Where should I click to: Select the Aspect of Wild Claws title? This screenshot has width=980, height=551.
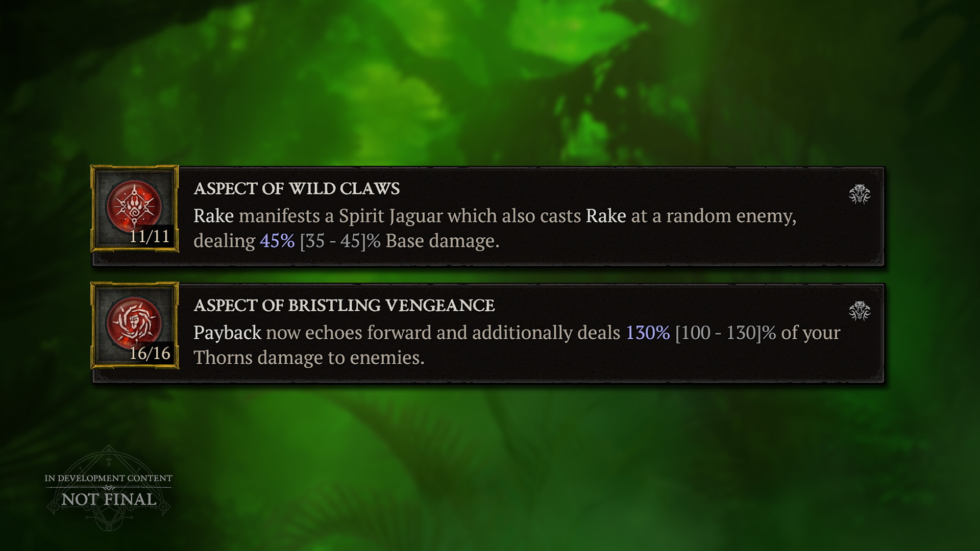[x=297, y=189]
